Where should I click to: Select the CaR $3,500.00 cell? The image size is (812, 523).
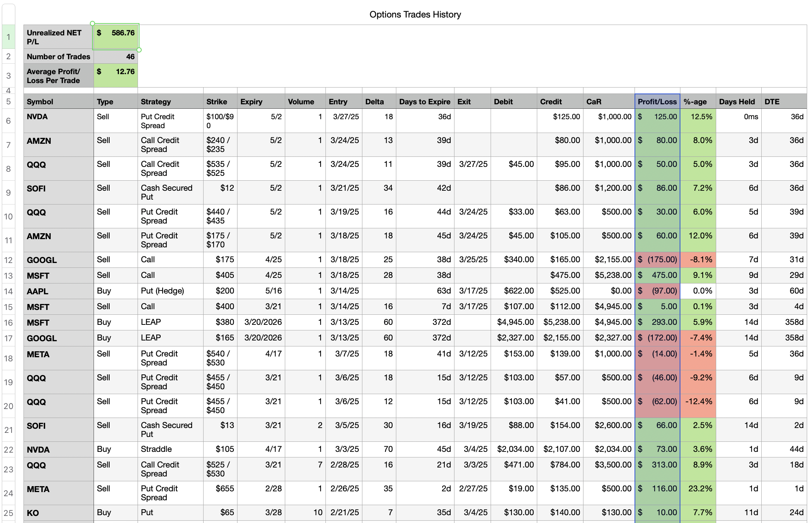click(x=609, y=469)
